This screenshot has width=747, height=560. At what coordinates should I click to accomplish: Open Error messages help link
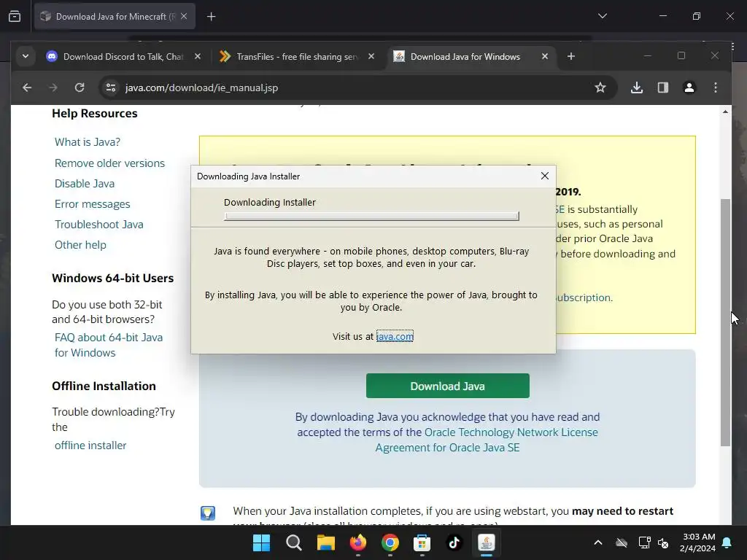pos(93,204)
